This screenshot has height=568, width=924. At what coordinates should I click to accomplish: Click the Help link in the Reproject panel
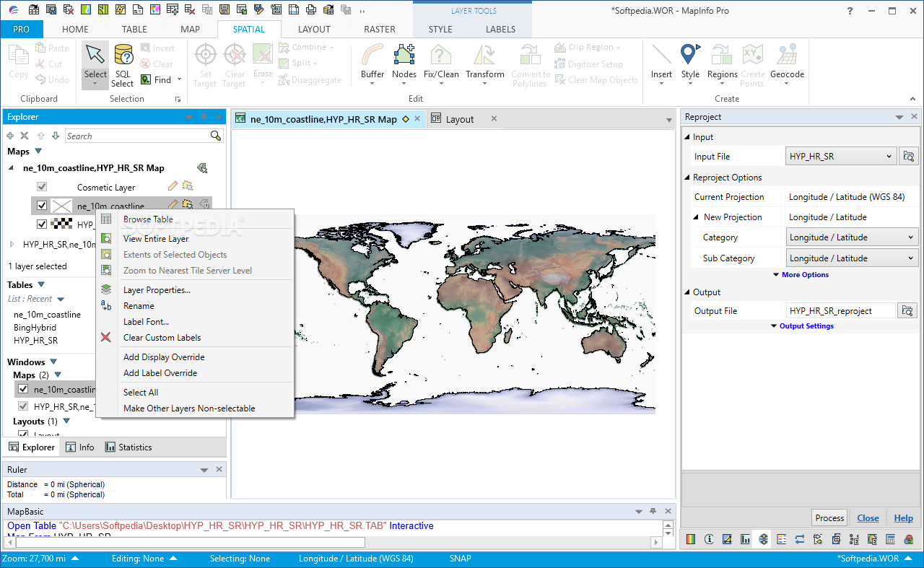click(x=903, y=517)
